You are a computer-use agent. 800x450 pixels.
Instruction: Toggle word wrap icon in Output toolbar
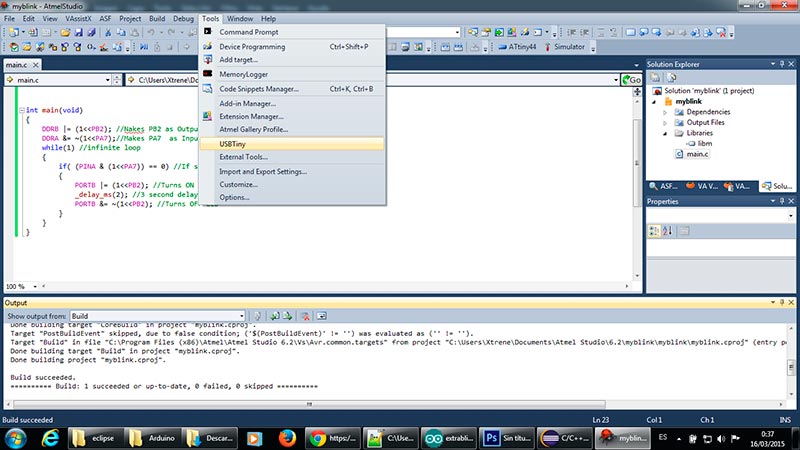click(x=321, y=316)
